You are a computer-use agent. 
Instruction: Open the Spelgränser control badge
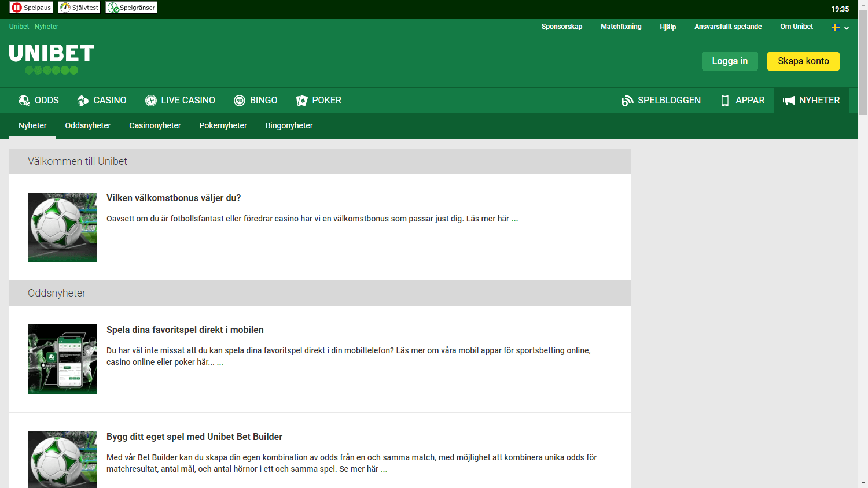coord(131,8)
